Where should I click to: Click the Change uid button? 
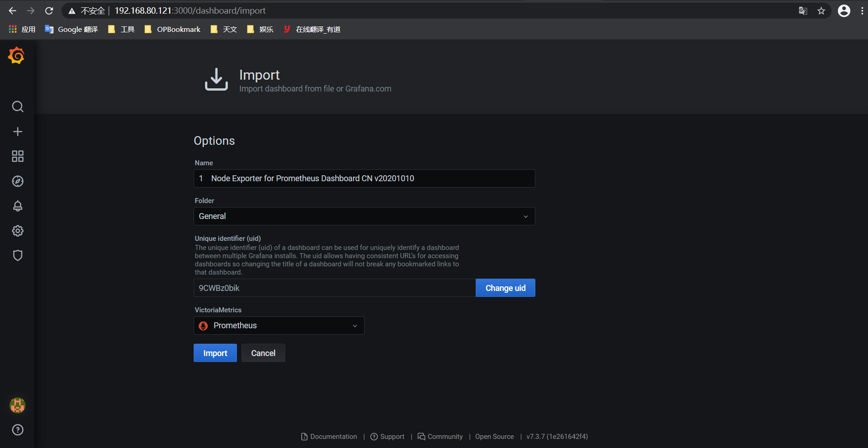(505, 288)
